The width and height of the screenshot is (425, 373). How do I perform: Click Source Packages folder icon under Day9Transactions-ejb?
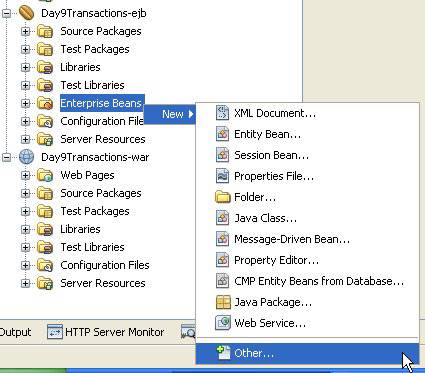pyautogui.click(x=45, y=31)
